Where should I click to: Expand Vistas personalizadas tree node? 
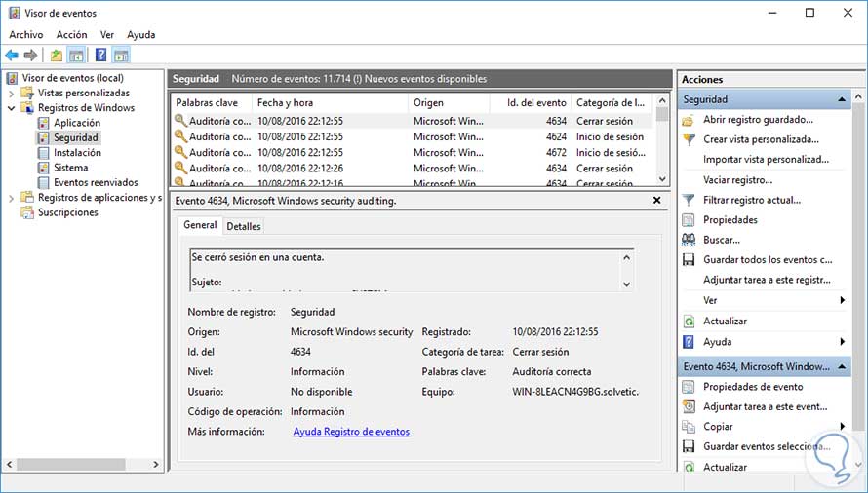[12, 94]
